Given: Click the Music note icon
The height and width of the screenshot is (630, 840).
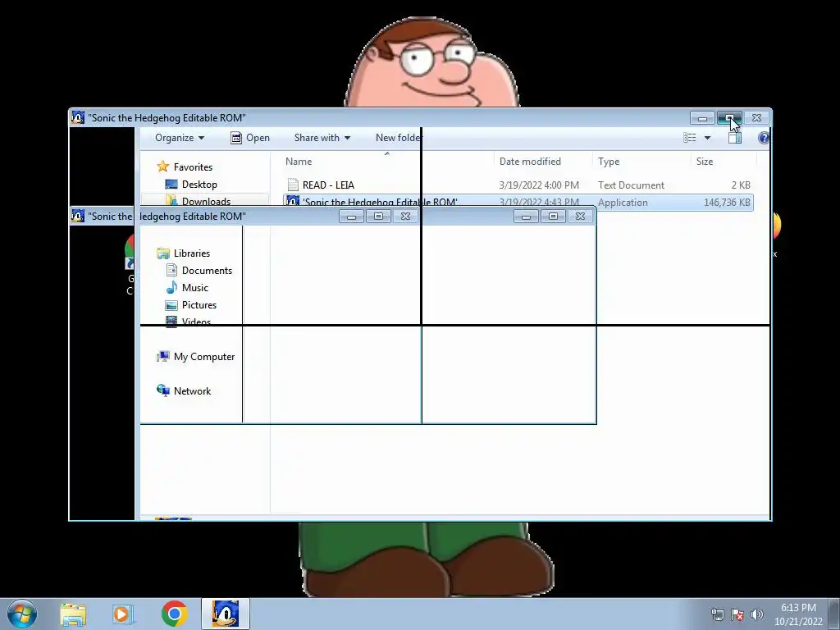Looking at the screenshot, I should pyautogui.click(x=171, y=288).
